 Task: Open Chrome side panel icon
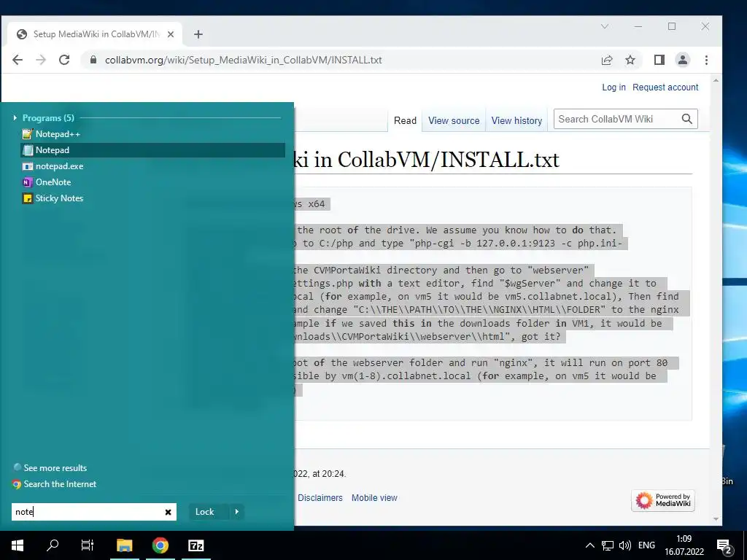[x=659, y=60]
